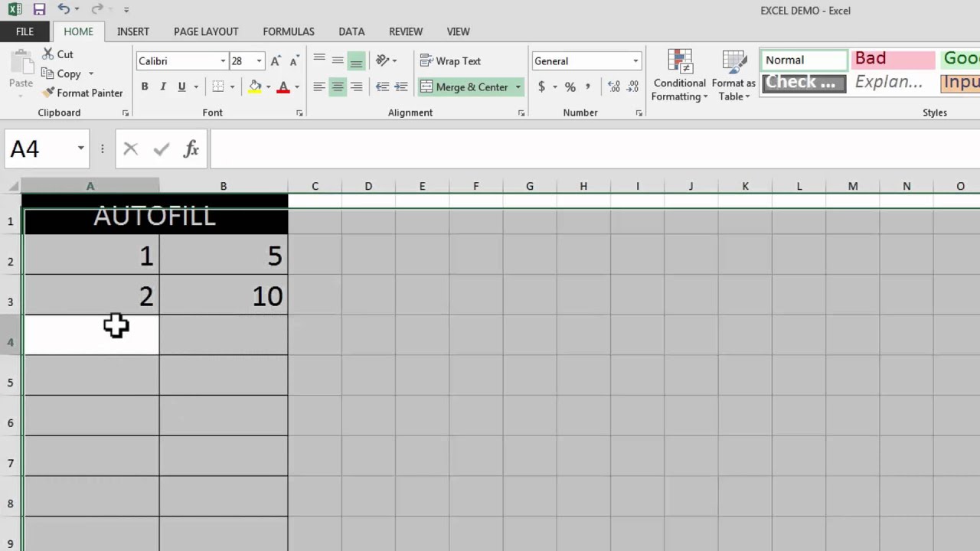Open Conditional Formatting menu

[x=679, y=75]
